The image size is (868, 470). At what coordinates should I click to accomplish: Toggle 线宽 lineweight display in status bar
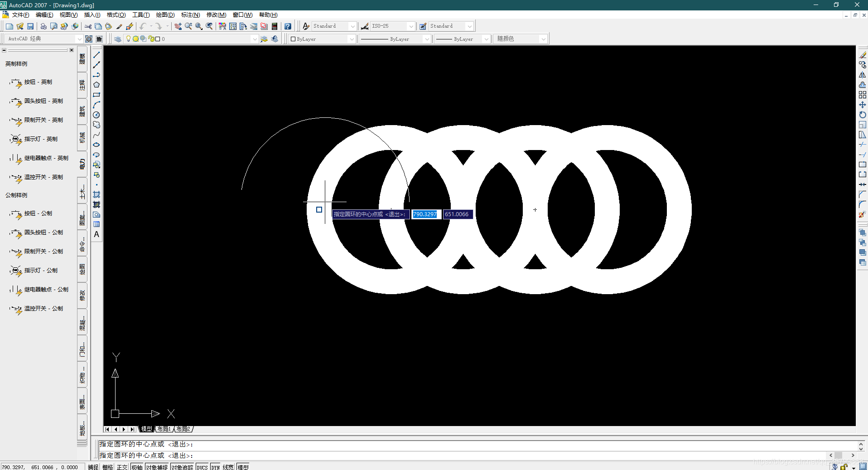(x=228, y=467)
